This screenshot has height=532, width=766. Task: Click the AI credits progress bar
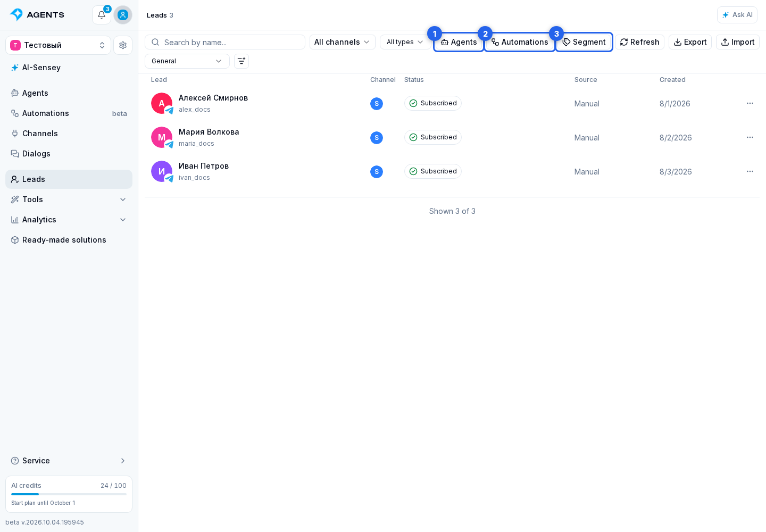69,494
